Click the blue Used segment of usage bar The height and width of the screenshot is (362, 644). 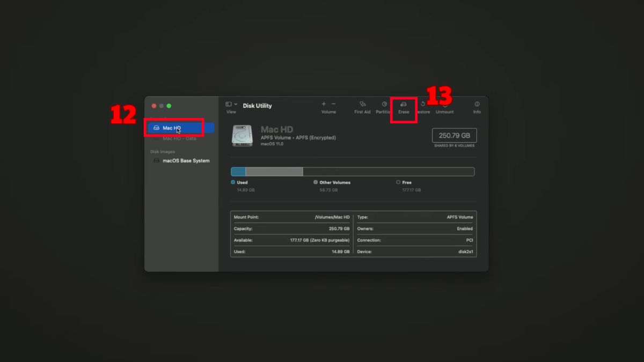(x=238, y=172)
